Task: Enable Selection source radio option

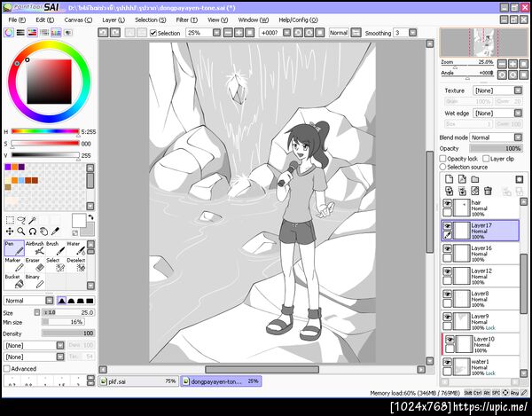Action: tap(442, 167)
